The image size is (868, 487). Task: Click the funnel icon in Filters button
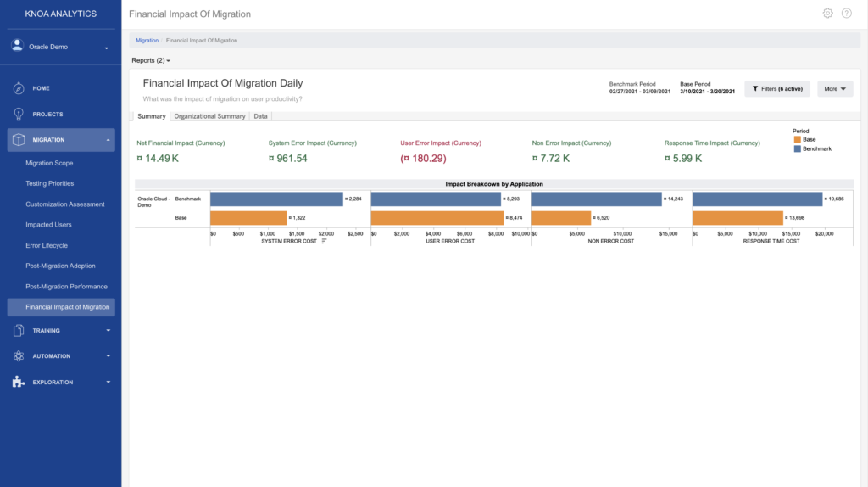[755, 88]
